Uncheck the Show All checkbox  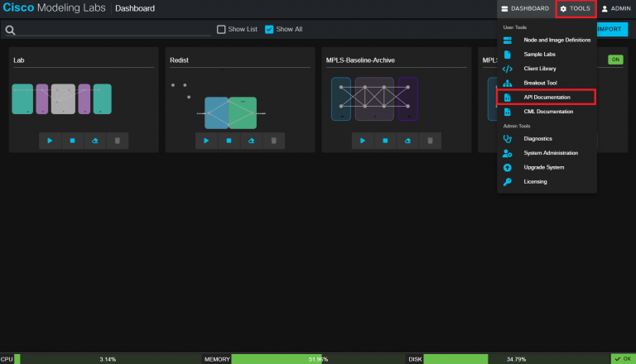click(269, 29)
